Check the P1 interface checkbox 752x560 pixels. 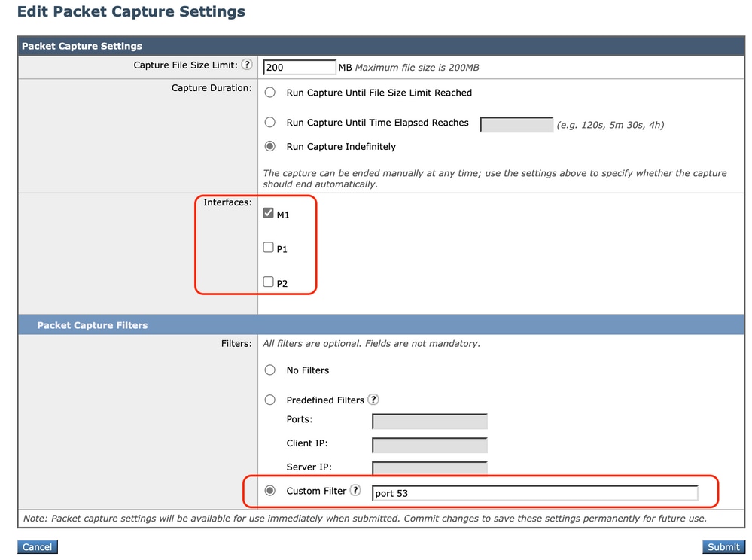(268, 248)
